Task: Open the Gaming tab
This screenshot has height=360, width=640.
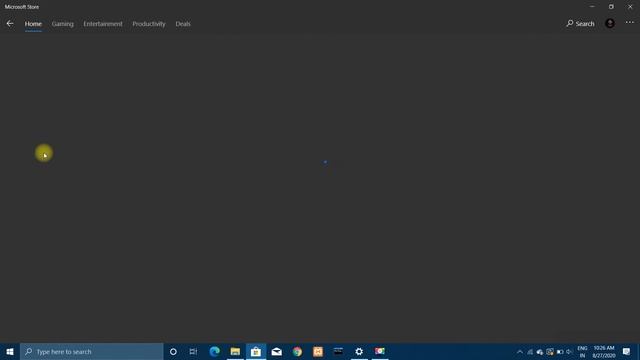Action: point(62,24)
